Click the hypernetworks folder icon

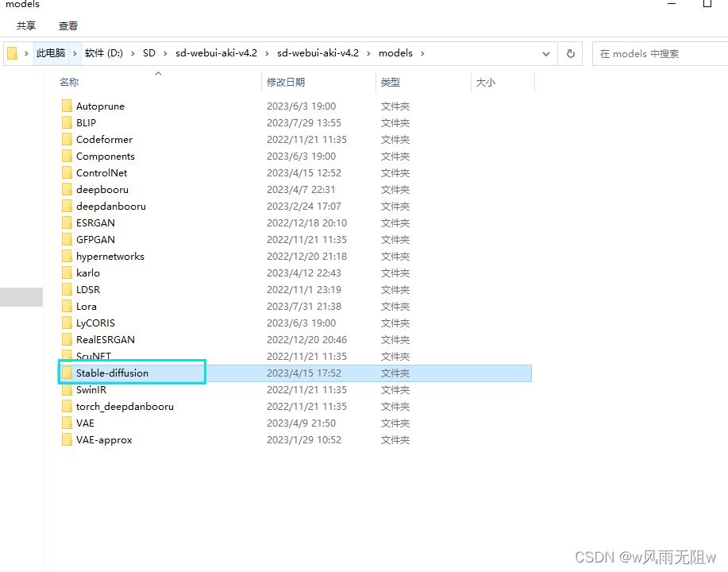point(67,257)
